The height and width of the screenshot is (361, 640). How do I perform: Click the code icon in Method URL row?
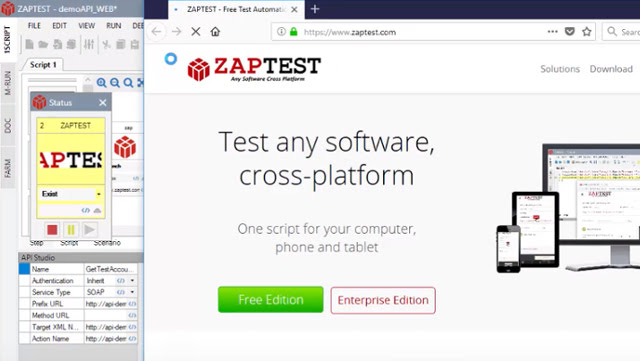coord(132,315)
